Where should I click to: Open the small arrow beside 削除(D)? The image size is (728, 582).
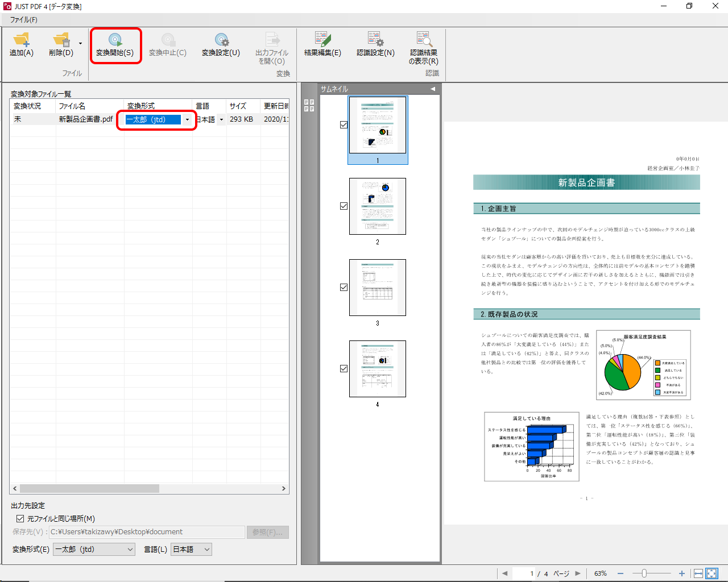pos(80,44)
